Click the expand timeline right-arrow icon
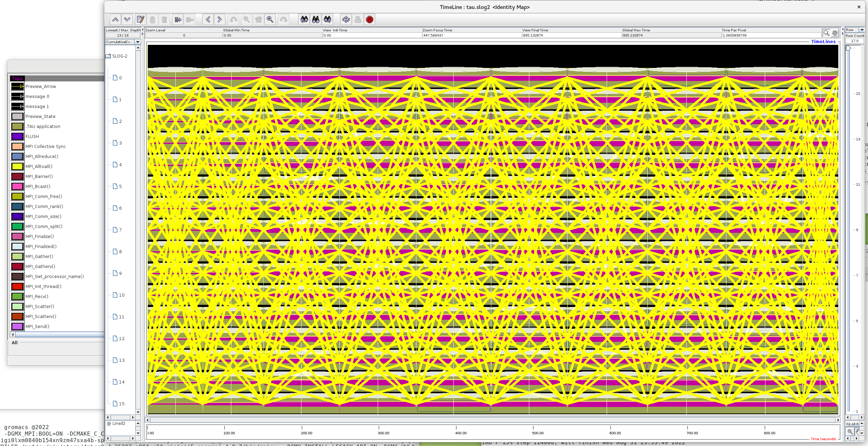Viewport: 868px width, 446px height. click(178, 20)
